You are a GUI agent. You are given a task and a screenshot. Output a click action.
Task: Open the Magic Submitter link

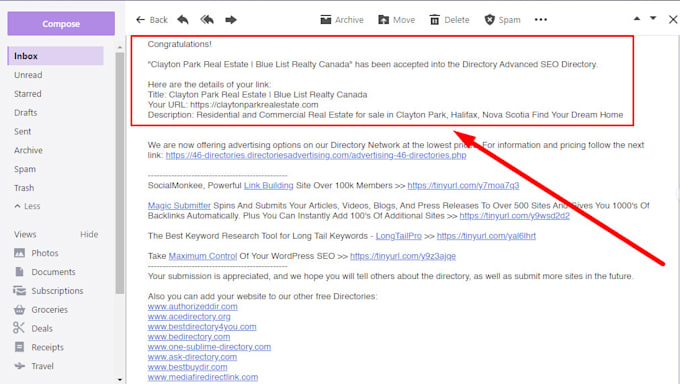coord(179,205)
